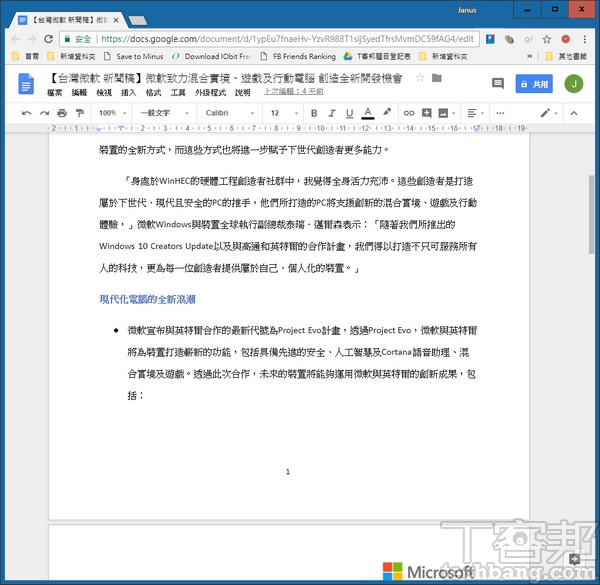Click the document title to rename it

tap(226, 78)
